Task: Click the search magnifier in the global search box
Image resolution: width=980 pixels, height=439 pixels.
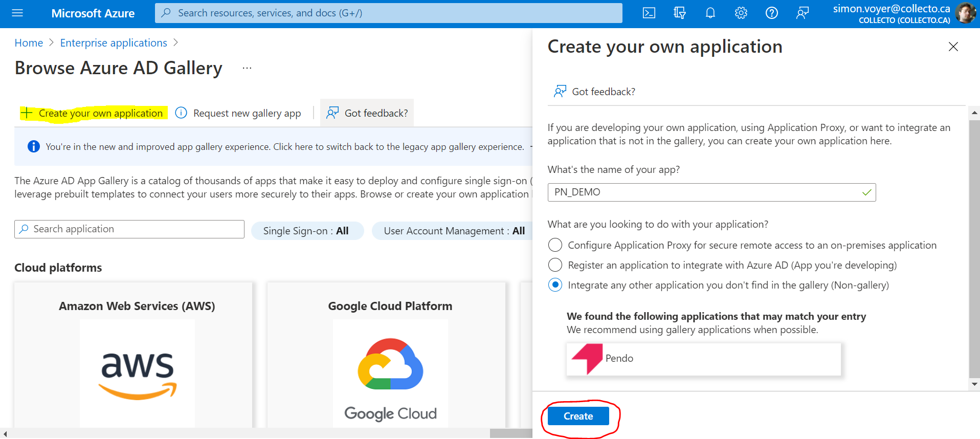Action: point(166,13)
